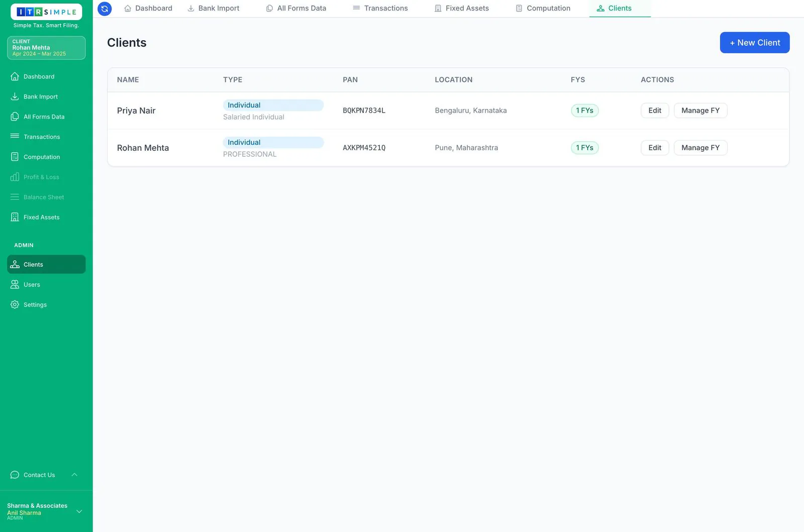Click the Transactions lines icon in sidebar
This screenshot has width=804, height=532.
point(15,137)
